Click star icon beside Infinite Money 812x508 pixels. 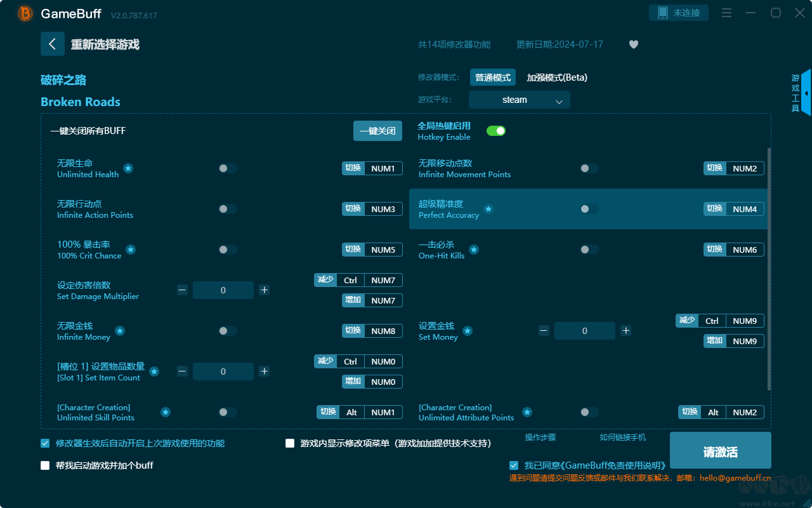click(120, 331)
